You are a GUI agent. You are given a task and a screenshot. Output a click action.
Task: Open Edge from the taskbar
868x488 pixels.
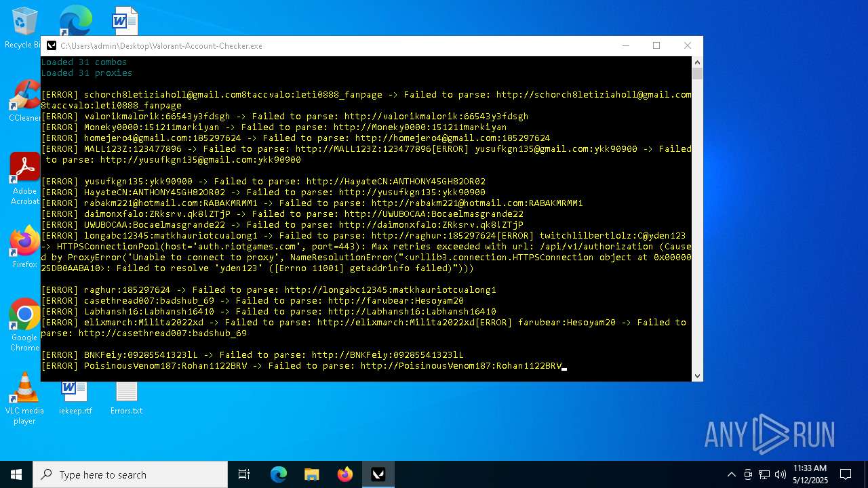tap(279, 474)
